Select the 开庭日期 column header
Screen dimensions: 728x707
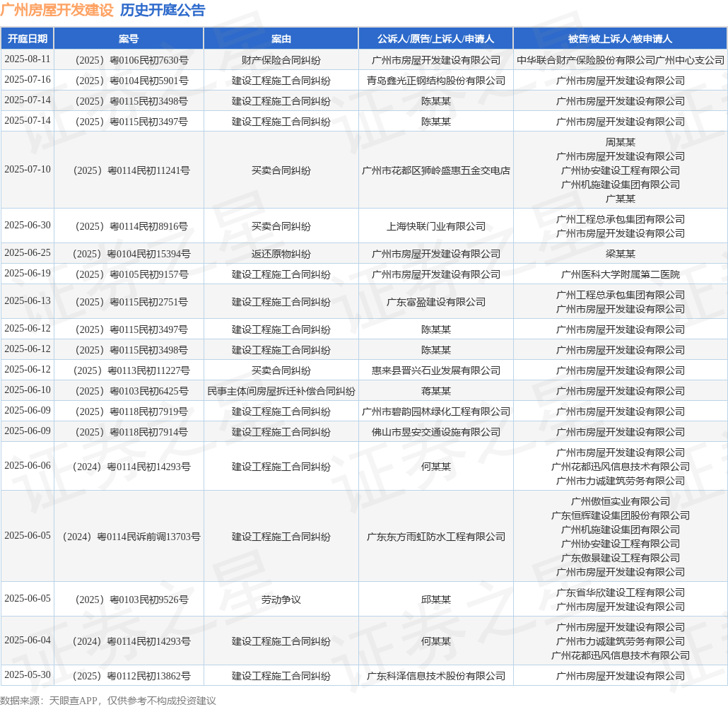28,39
